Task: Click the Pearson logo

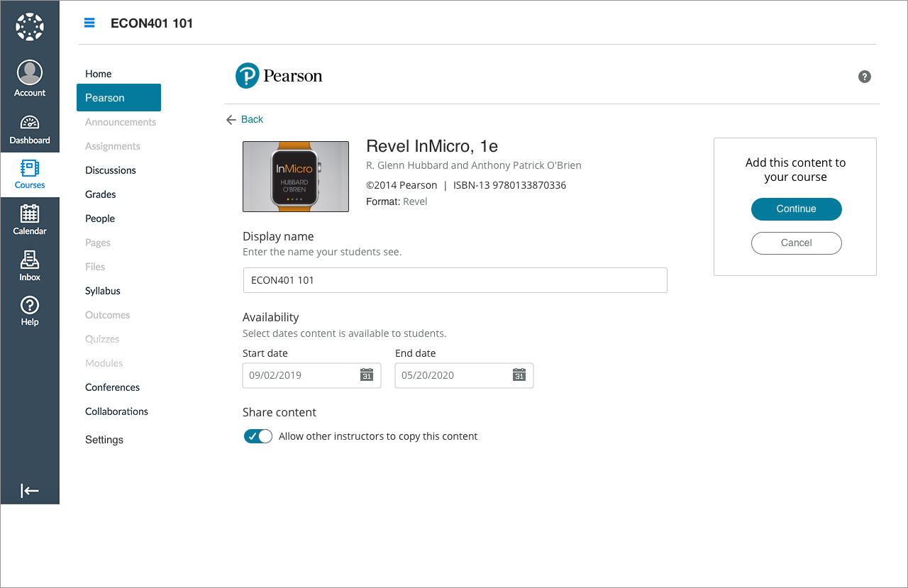Action: [279, 75]
